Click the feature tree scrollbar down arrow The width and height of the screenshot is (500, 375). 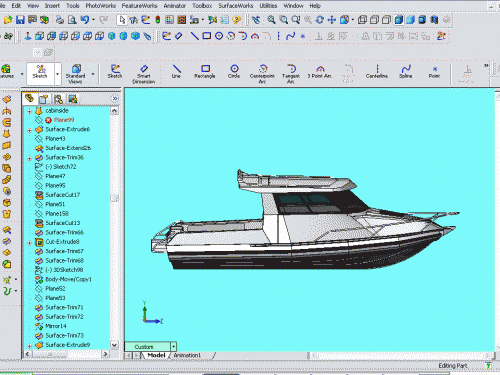(114, 345)
